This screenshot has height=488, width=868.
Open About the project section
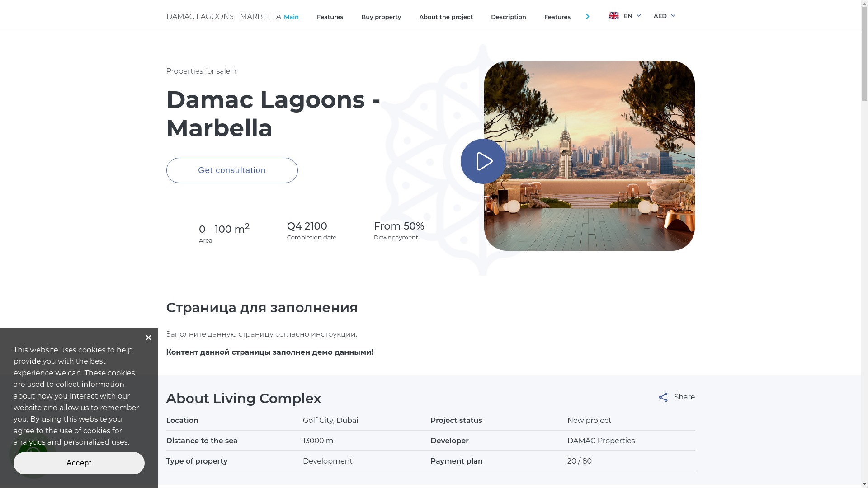tap(446, 17)
